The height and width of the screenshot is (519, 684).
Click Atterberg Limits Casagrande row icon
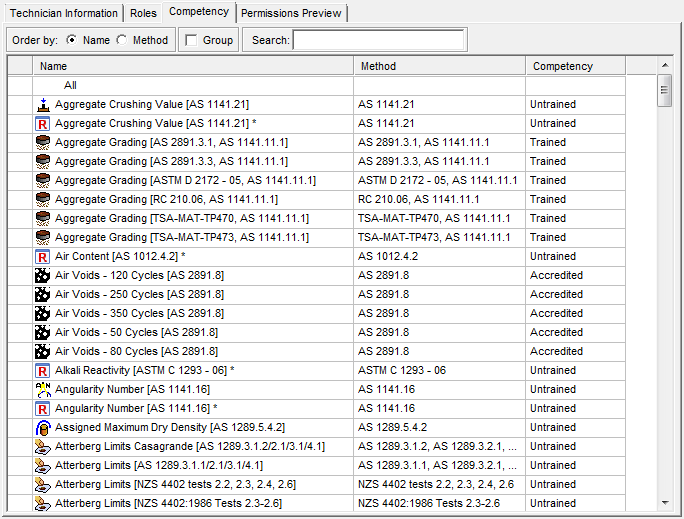click(42, 446)
